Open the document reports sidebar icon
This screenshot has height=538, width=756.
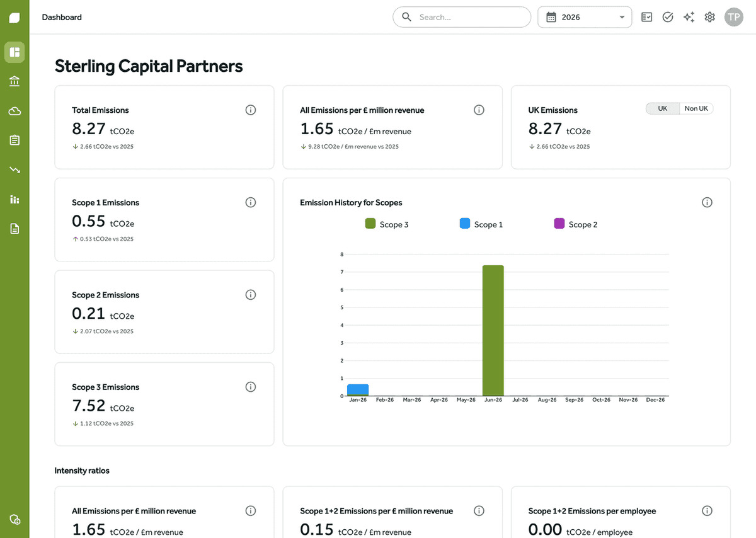tap(14, 228)
